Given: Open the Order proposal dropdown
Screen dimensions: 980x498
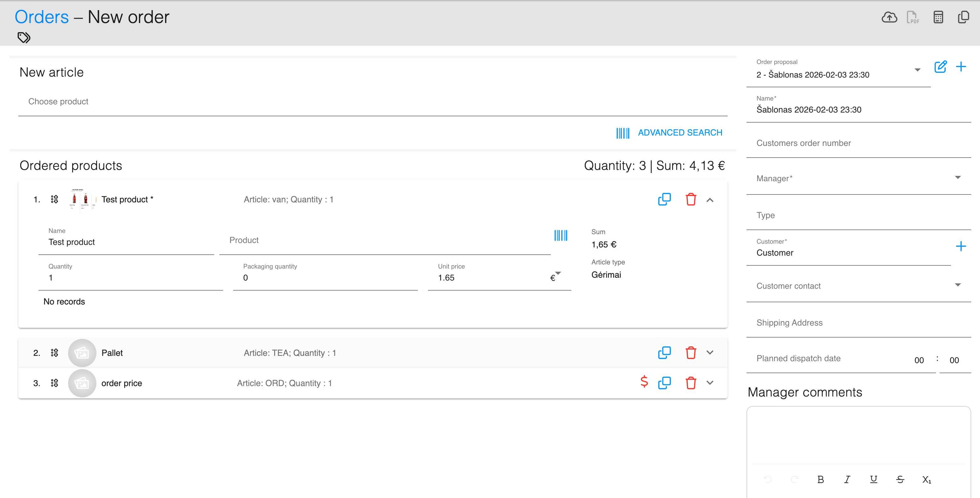Looking at the screenshot, I should [917, 70].
